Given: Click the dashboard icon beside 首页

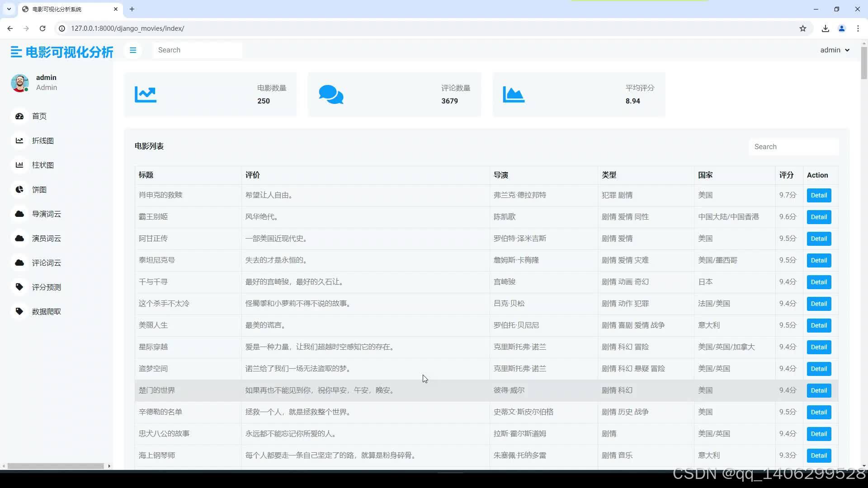Looking at the screenshot, I should pyautogui.click(x=19, y=116).
